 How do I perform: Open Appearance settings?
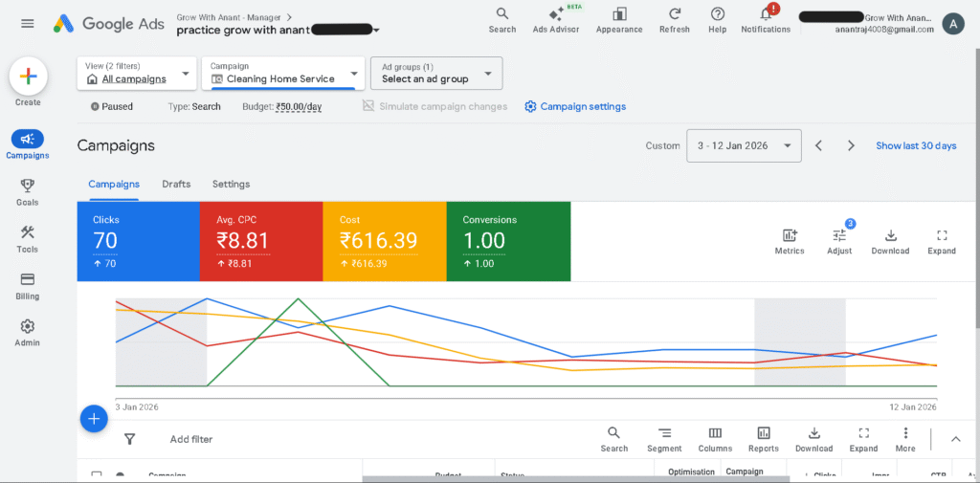pos(619,20)
